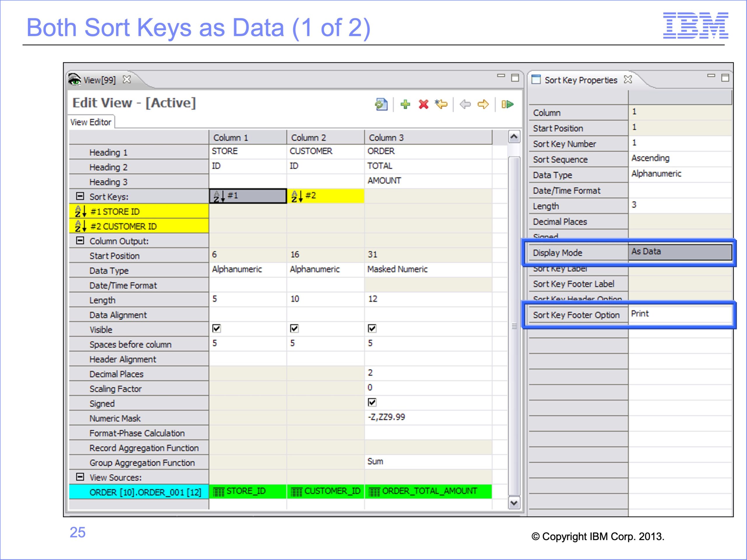Select sort key #2 cell in Column 2
Viewport: 747px width, 560px height.
[x=326, y=196]
